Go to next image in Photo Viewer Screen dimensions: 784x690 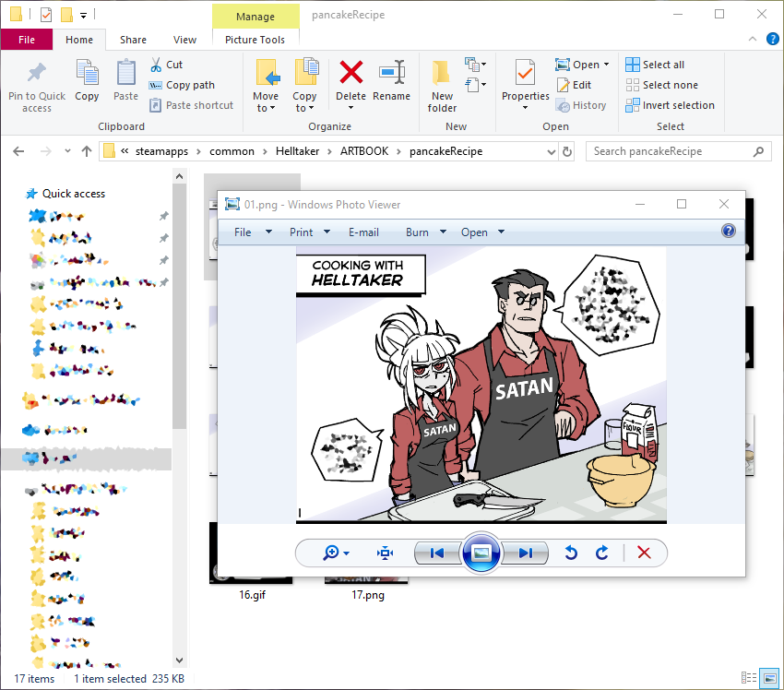tap(526, 553)
